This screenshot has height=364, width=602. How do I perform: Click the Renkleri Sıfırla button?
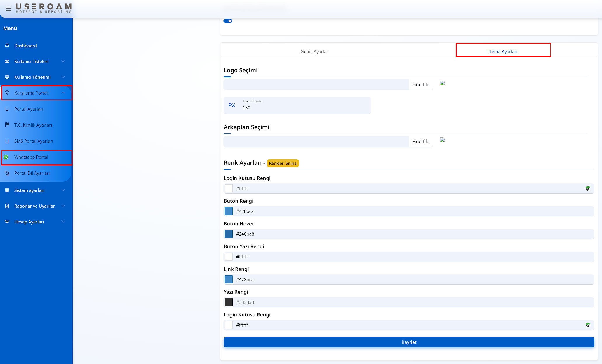point(283,163)
